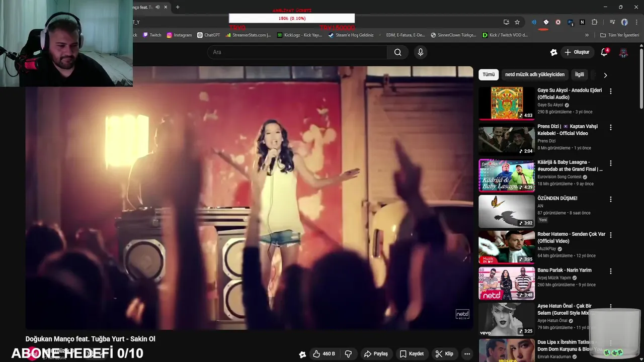Show more bookmarks with the double chevron
The image size is (644, 362).
tap(587, 35)
